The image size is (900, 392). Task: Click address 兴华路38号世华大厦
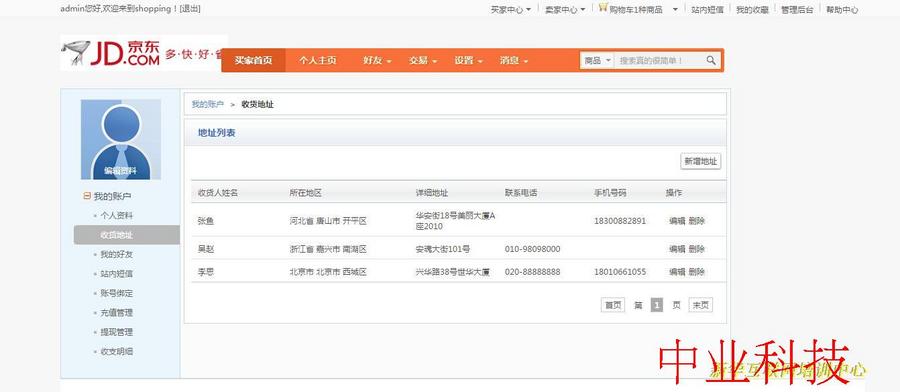(452, 272)
